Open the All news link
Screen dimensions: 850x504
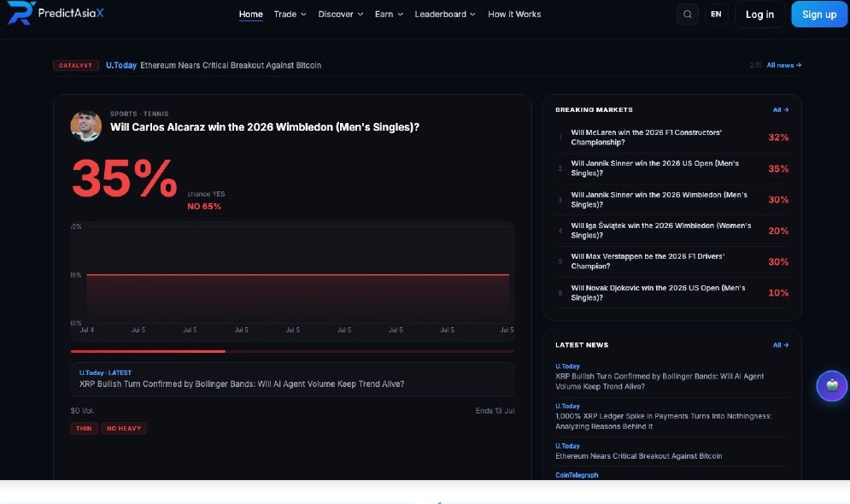click(784, 65)
